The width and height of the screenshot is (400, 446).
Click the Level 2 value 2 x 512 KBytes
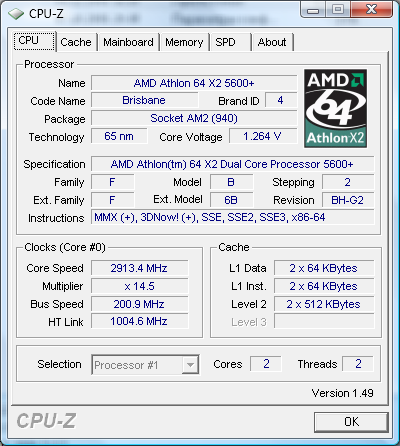click(x=324, y=304)
